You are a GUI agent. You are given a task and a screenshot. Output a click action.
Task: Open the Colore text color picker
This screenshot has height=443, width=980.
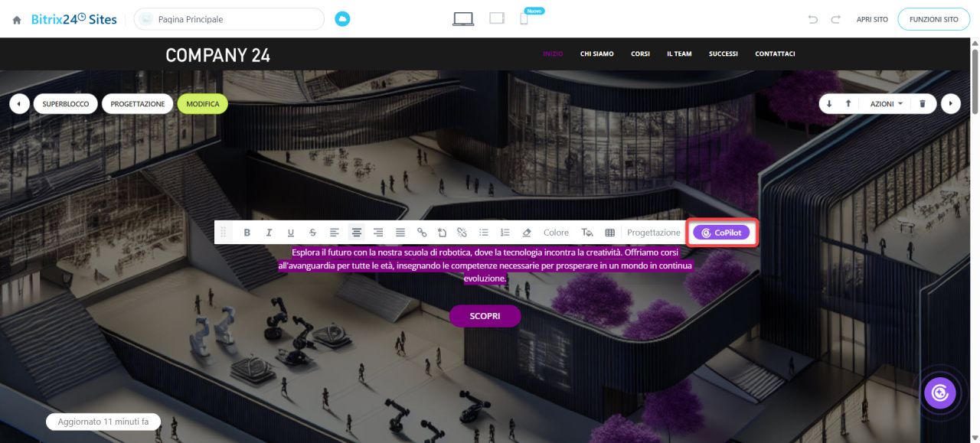point(557,233)
